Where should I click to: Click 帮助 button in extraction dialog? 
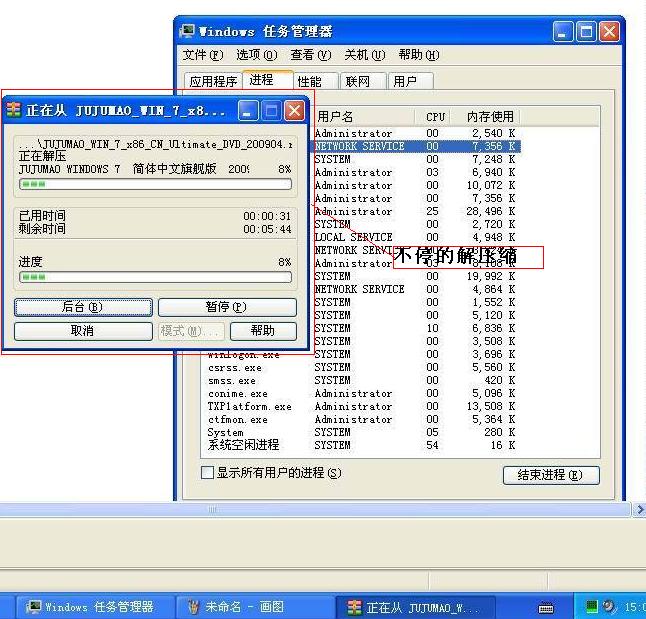click(263, 331)
